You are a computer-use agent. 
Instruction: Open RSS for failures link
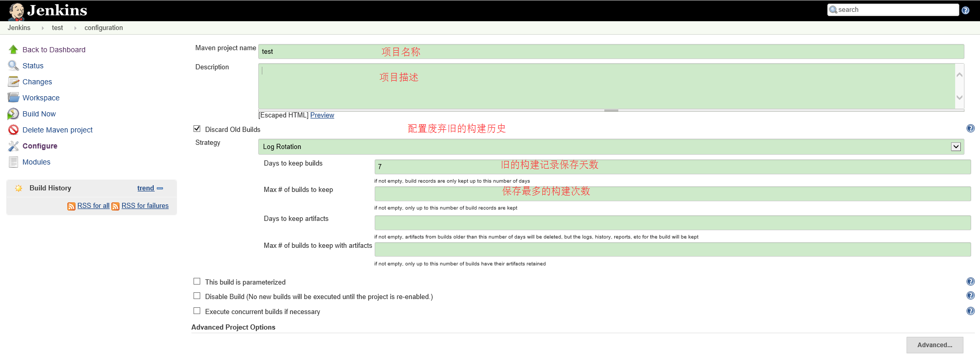pyautogui.click(x=145, y=206)
